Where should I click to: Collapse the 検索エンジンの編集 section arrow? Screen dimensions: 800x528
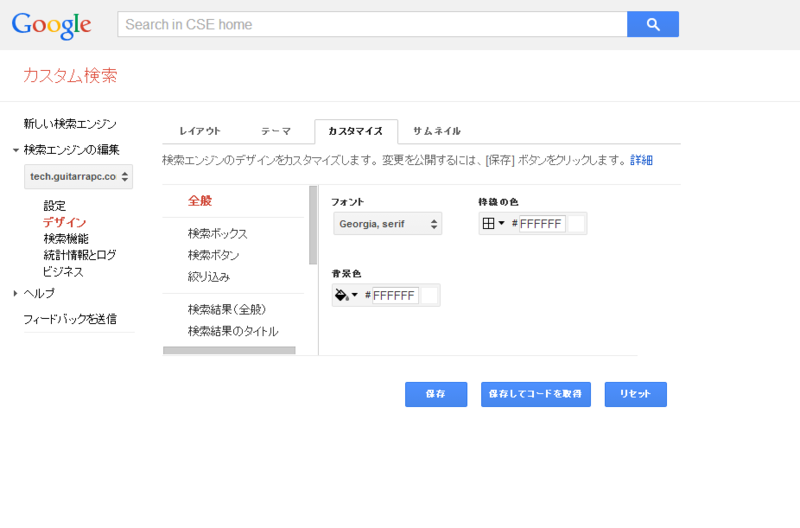(16, 150)
